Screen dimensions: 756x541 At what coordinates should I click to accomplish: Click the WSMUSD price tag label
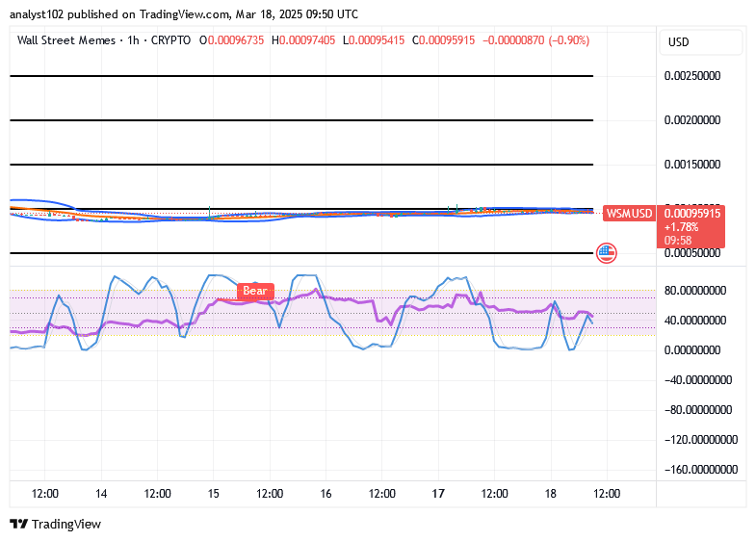[x=629, y=214]
